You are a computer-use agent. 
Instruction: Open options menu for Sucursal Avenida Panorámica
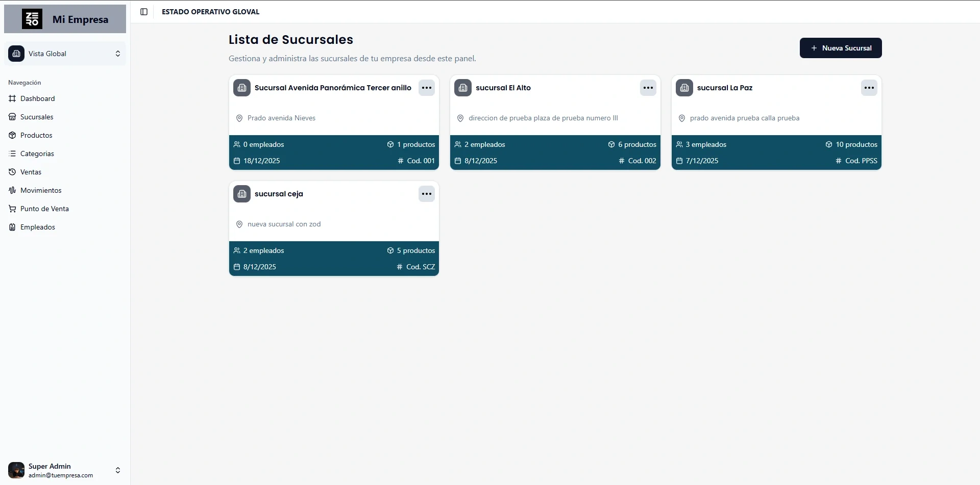point(427,88)
